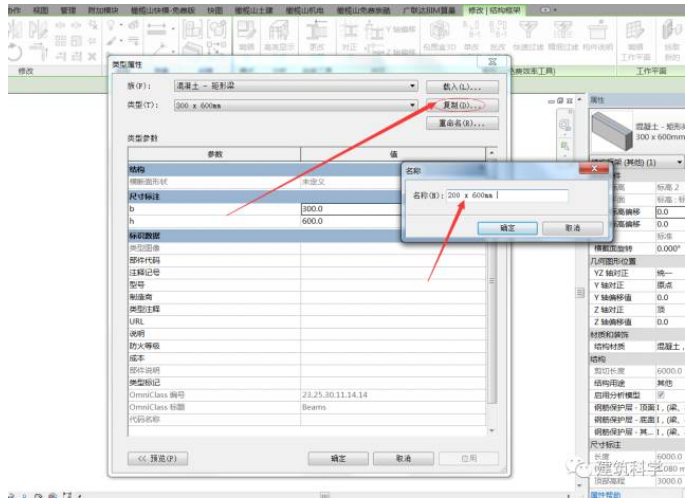Open the 橄榄山机电 ribbon tab
689x499 pixels.
[x=305, y=10]
